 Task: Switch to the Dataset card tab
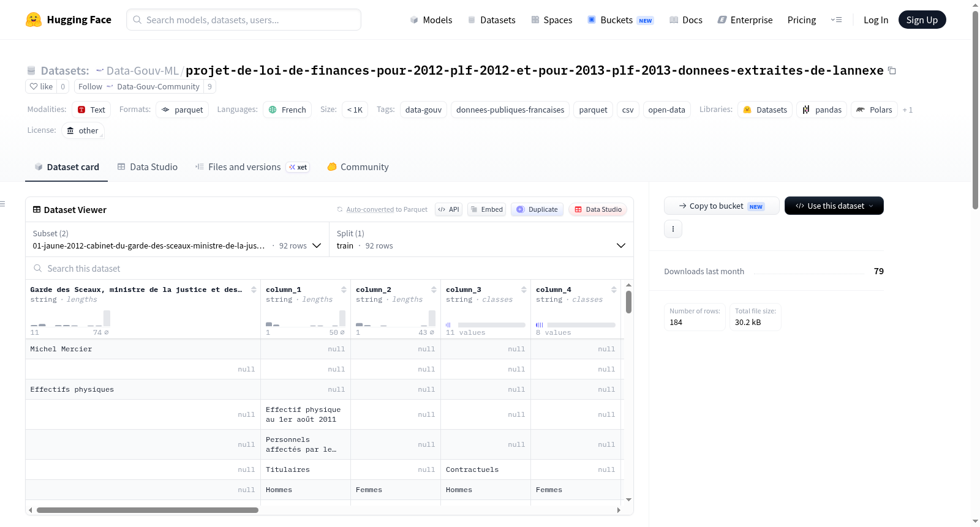[x=67, y=166]
